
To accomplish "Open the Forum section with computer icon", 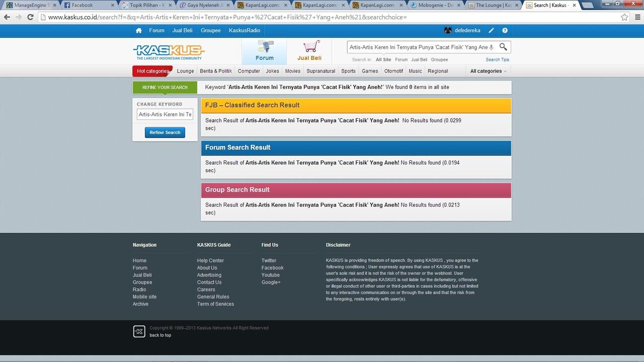I will (x=264, y=51).
